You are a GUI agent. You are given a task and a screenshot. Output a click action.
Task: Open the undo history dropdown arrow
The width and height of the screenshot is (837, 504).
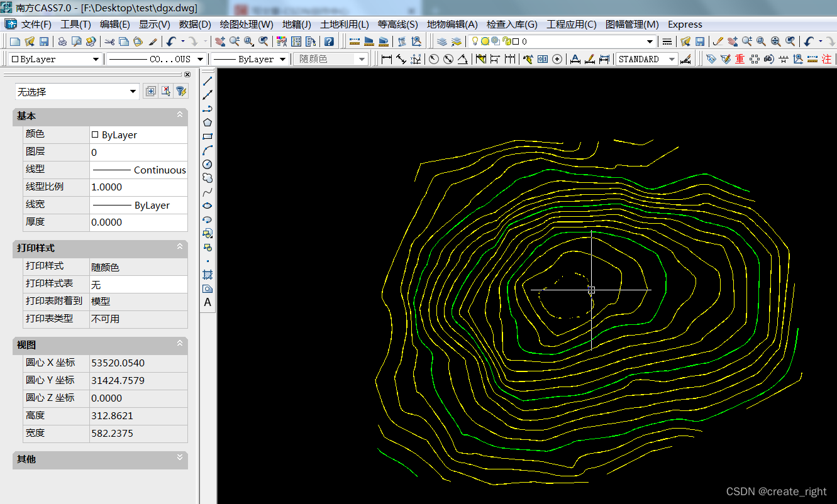[183, 41]
